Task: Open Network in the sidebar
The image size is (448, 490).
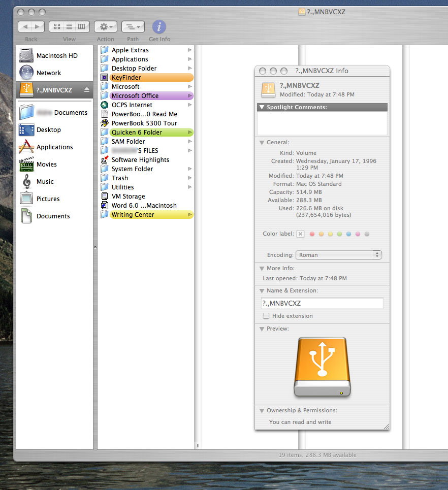Action: click(x=55, y=73)
